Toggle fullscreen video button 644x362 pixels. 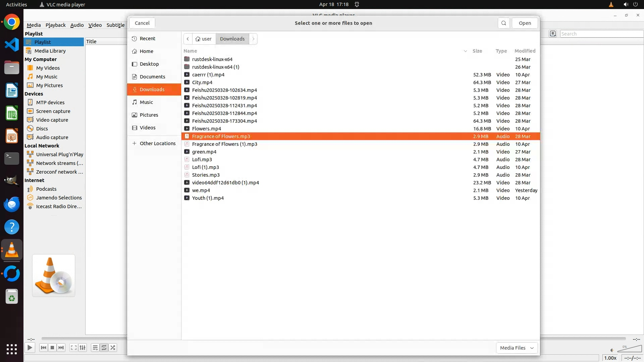click(73, 348)
